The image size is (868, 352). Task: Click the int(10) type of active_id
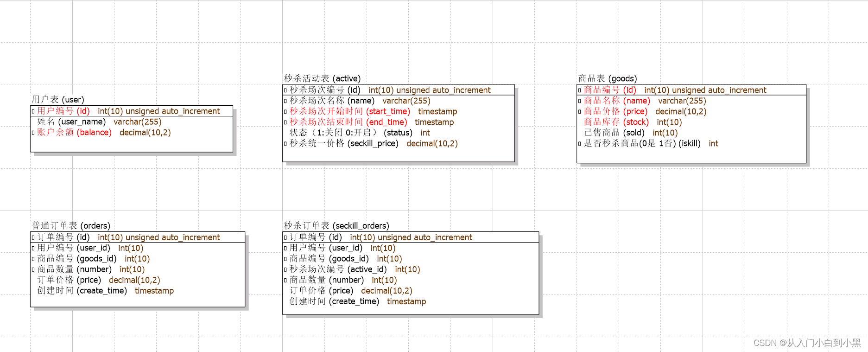(407, 269)
